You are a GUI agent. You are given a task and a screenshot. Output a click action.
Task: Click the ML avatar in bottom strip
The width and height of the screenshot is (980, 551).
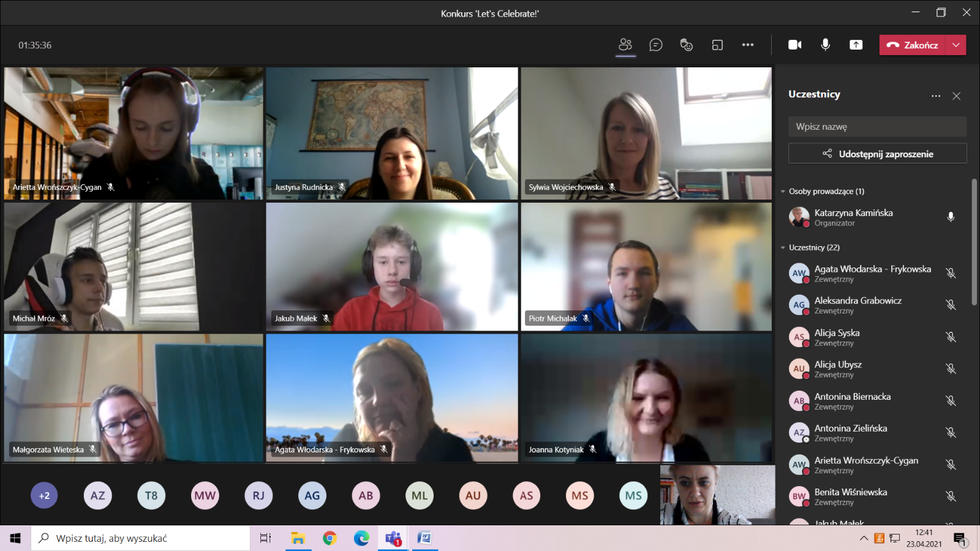pyautogui.click(x=420, y=495)
